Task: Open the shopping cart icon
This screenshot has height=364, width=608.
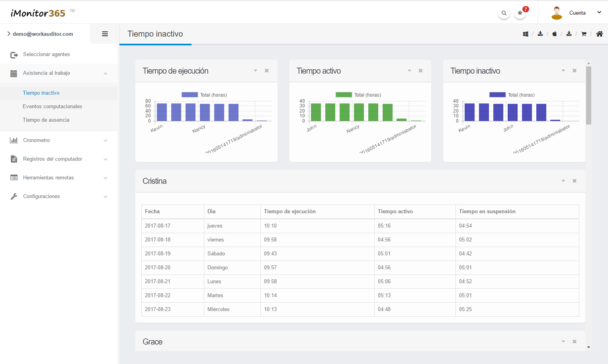Action: (x=584, y=34)
